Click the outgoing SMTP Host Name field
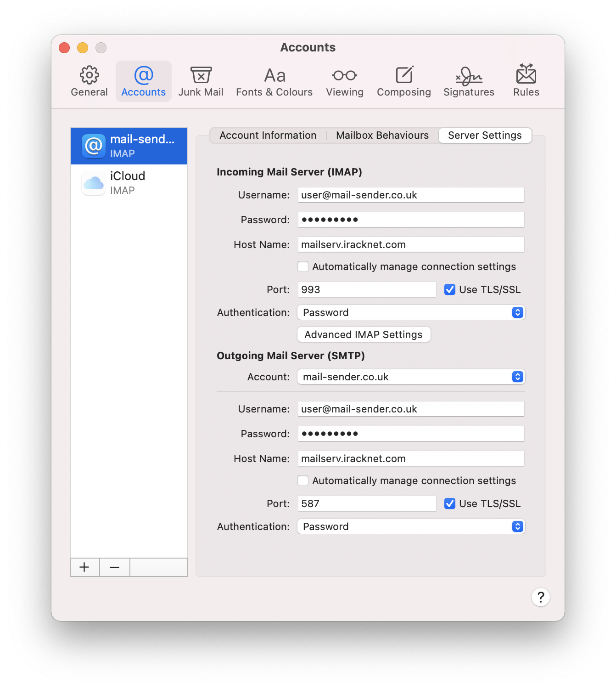The height and width of the screenshot is (689, 616). pos(411,458)
